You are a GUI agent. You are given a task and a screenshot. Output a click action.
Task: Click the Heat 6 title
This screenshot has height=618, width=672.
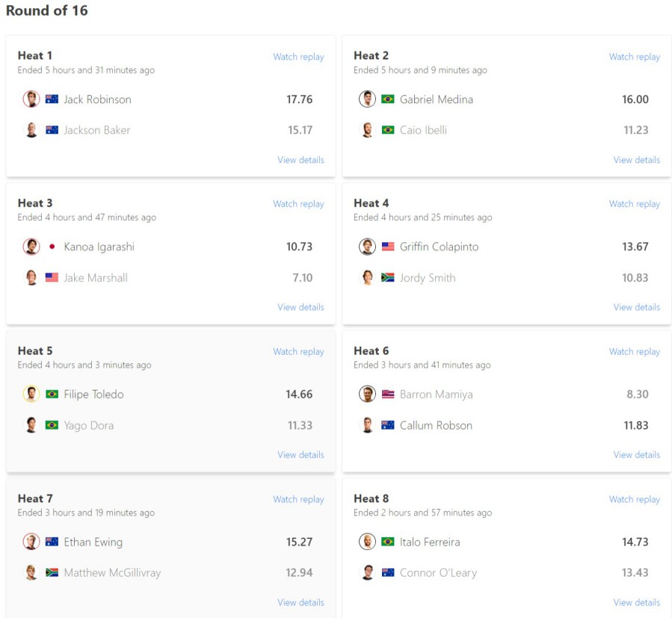[x=371, y=350]
